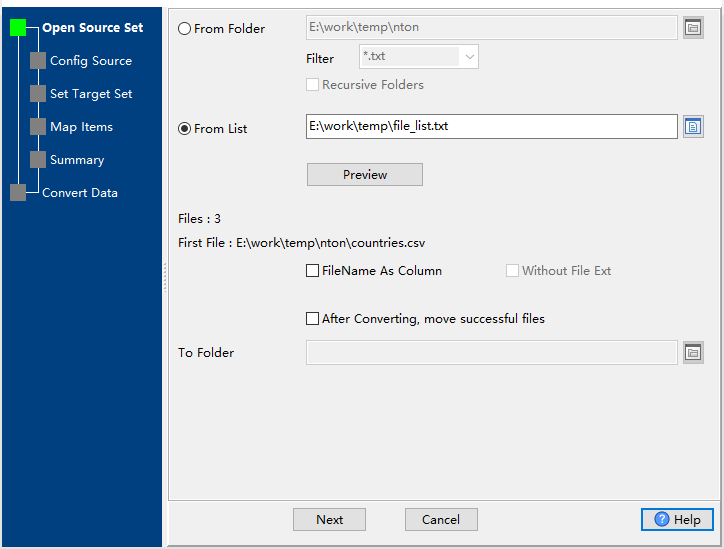Click the gray Convert Data step icon
724x549 pixels.
coord(18,193)
